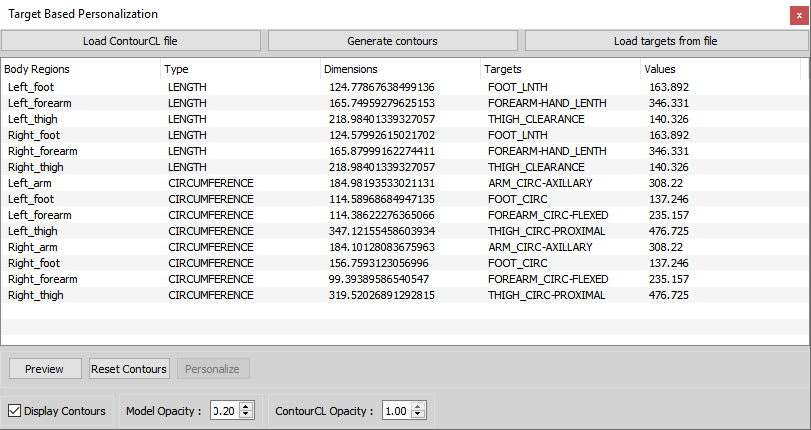The height and width of the screenshot is (430, 811).
Task: Click value 308.22 in Right_arm row
Action: click(x=666, y=247)
